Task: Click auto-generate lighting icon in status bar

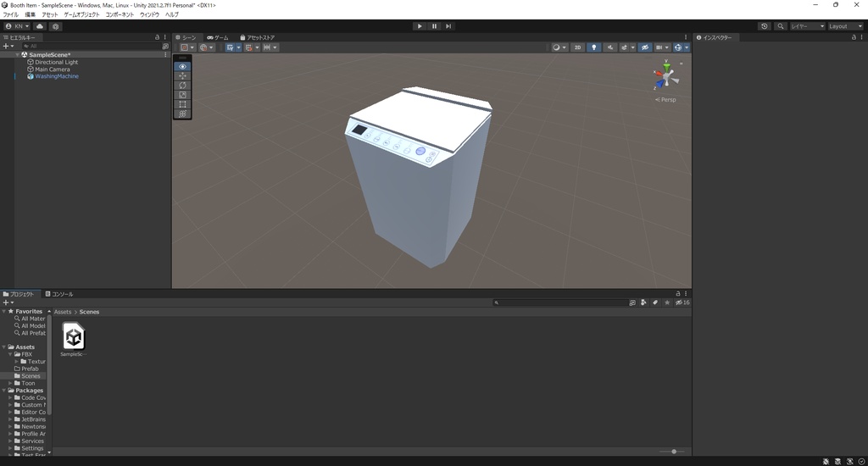Action: [x=849, y=461]
